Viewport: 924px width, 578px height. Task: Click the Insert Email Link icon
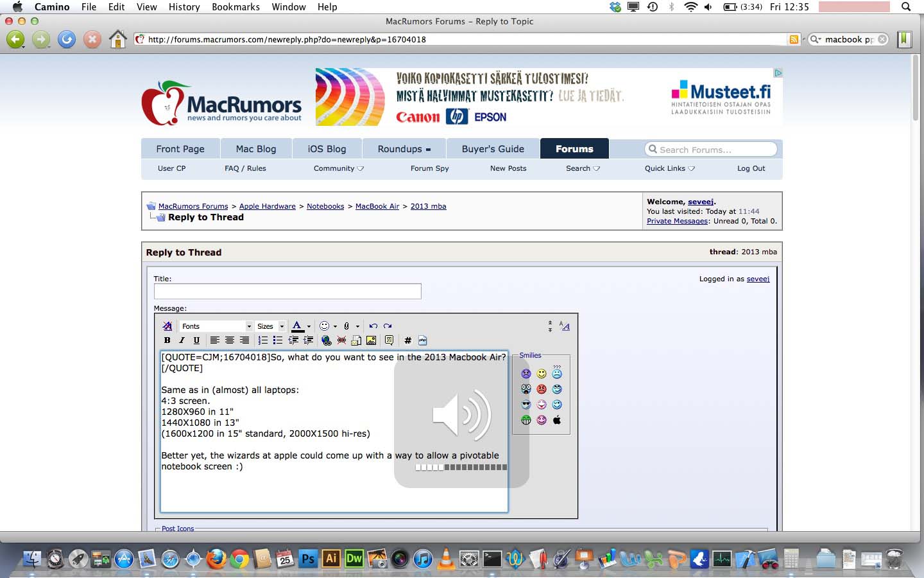click(x=356, y=340)
